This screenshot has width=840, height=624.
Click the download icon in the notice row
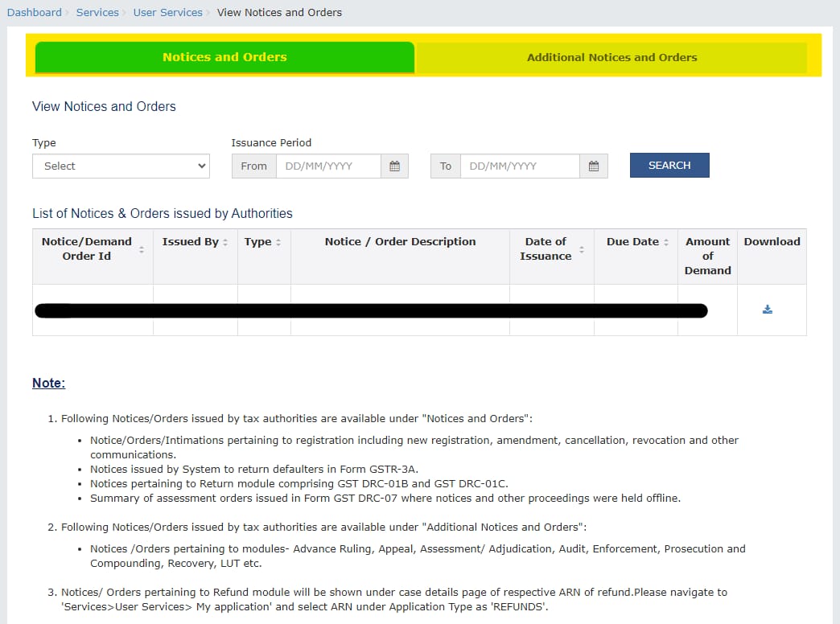click(x=767, y=310)
